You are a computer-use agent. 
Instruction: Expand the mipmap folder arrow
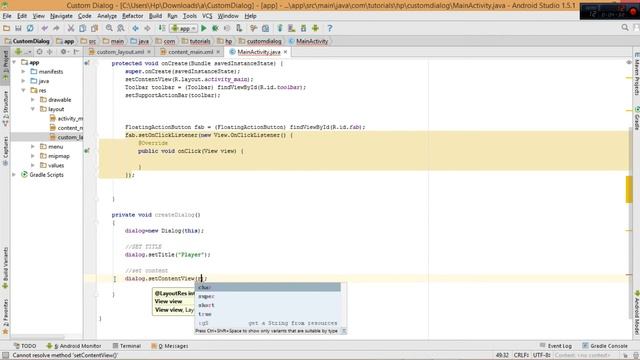coord(33,156)
